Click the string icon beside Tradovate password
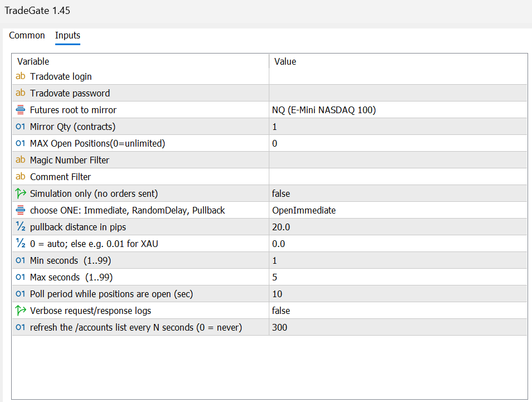This screenshot has width=532, height=402. (21, 93)
